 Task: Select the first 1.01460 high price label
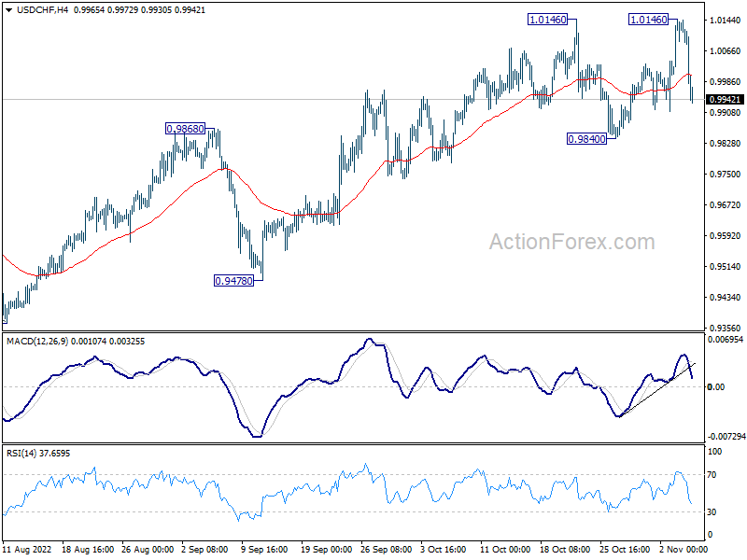pos(548,20)
